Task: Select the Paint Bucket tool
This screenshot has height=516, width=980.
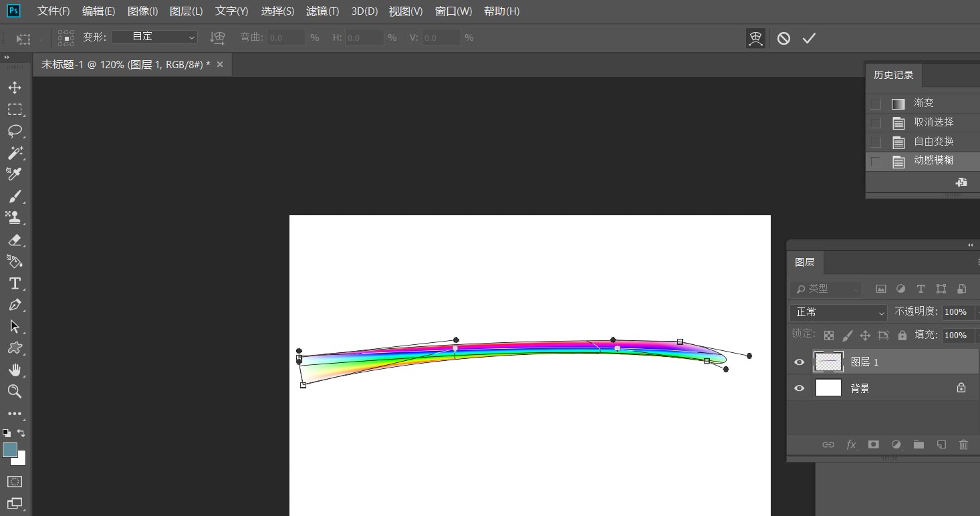Action: coord(15,261)
